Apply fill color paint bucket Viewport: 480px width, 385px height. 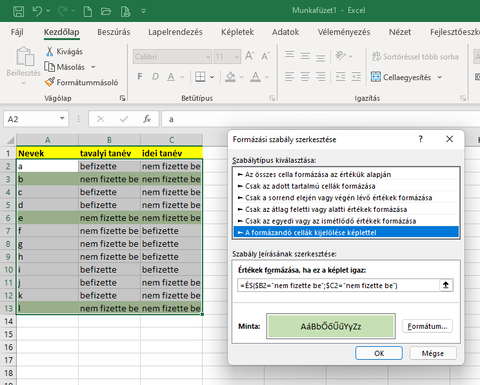click(230, 77)
